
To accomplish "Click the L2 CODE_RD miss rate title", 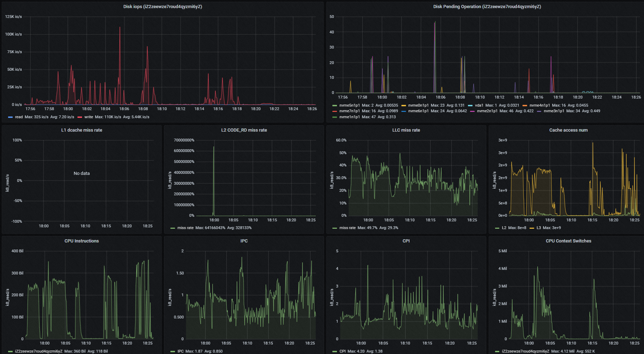I will 244,130.
